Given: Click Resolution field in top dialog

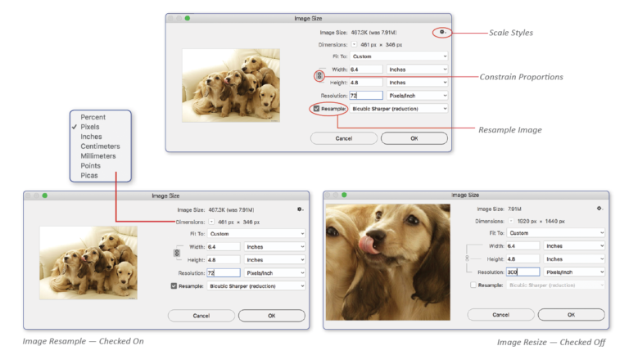Looking at the screenshot, I should pyautogui.click(x=366, y=96).
